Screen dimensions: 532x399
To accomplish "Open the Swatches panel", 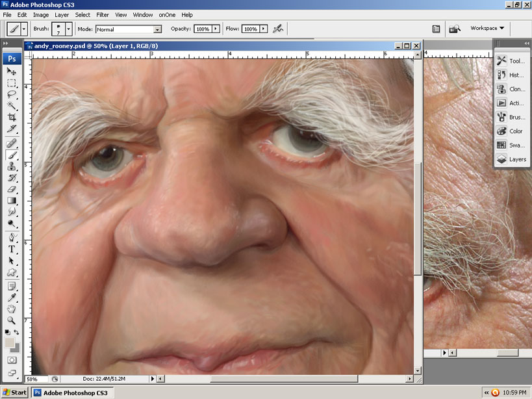I will coord(512,145).
